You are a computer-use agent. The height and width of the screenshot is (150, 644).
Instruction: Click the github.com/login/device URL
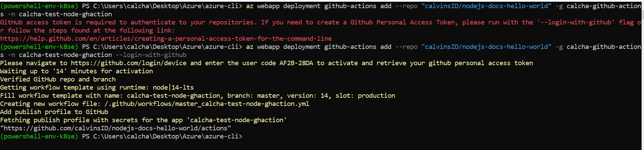coord(129,63)
